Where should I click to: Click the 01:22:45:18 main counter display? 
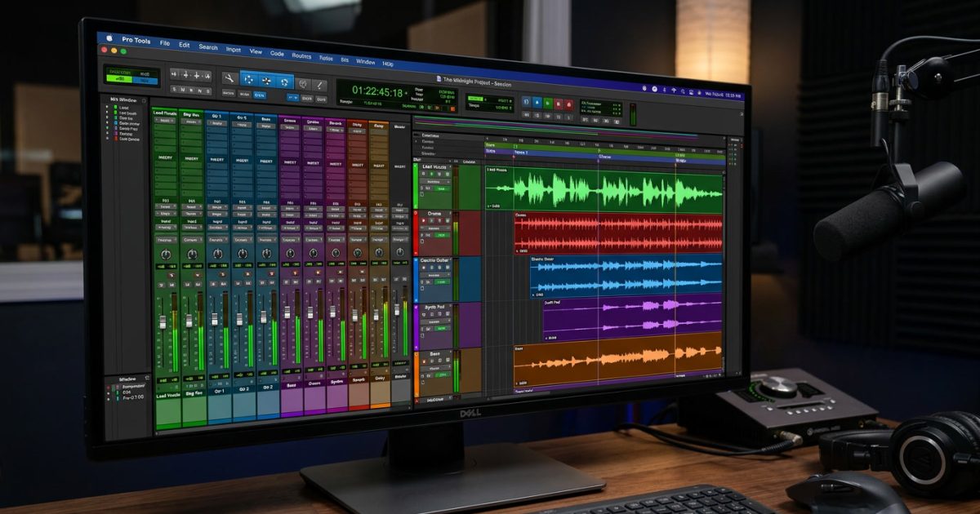(377, 92)
